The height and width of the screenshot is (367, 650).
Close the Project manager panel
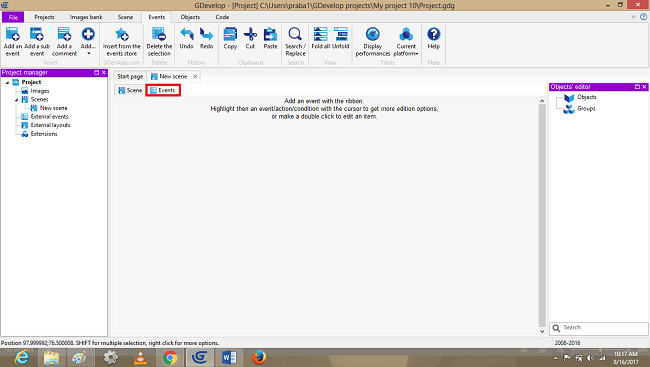point(104,73)
